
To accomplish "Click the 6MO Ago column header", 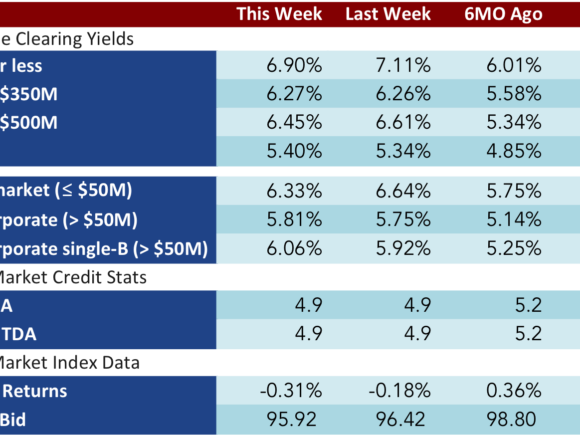I will [x=503, y=15].
